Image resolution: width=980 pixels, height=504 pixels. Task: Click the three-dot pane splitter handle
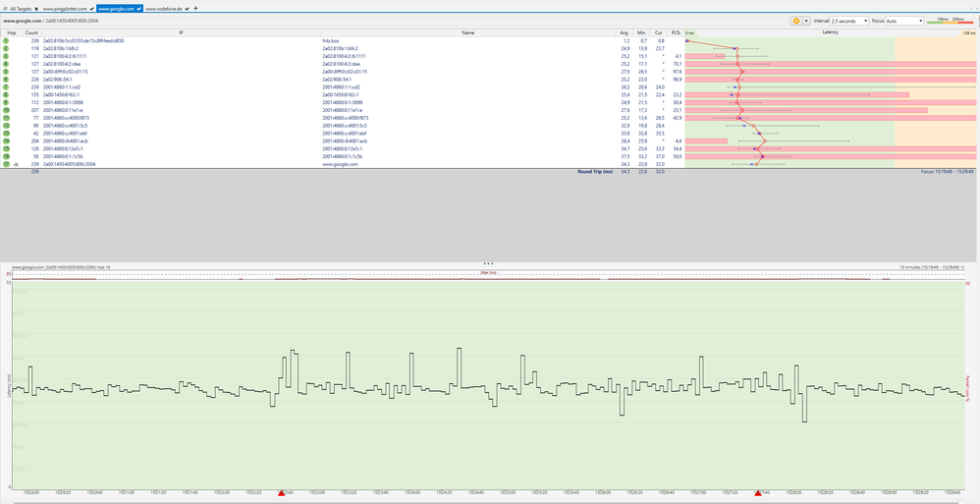click(489, 263)
